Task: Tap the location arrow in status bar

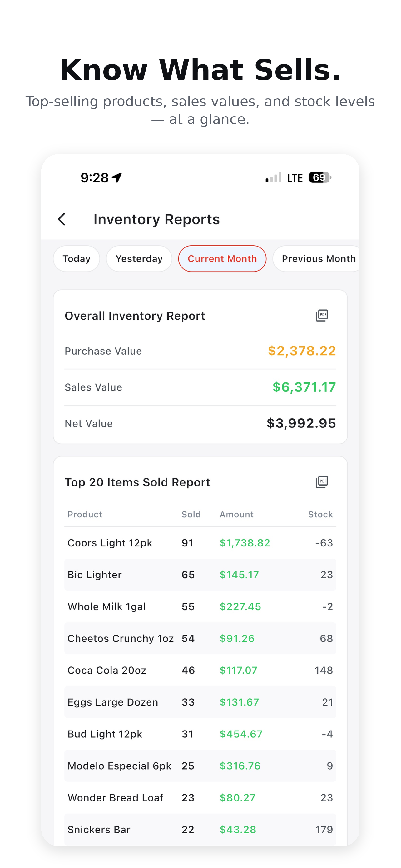Action: pos(116,177)
